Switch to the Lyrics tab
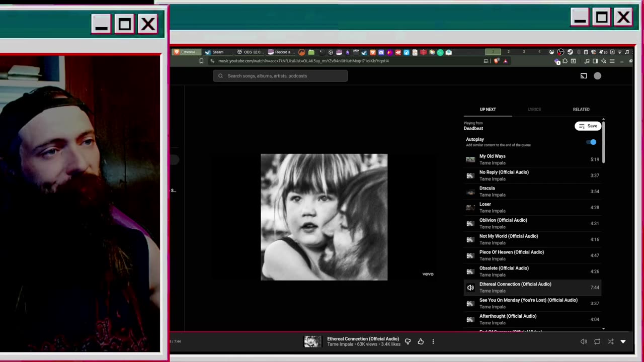Screen dimensions: 644x362 point(534,109)
